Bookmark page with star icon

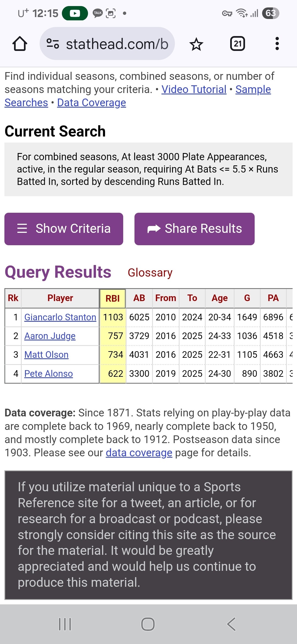tap(196, 44)
